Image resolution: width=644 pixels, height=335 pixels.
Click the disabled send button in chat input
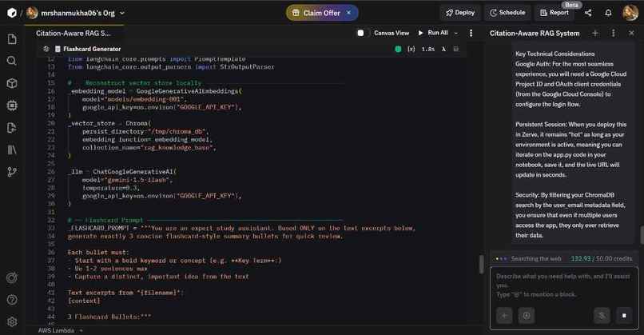pyautogui.click(x=602, y=316)
